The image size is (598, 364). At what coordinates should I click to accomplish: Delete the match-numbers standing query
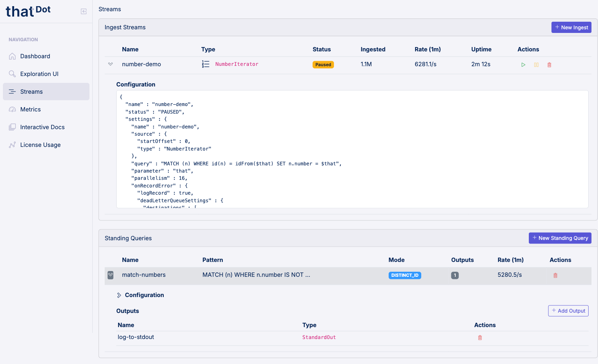(555, 275)
